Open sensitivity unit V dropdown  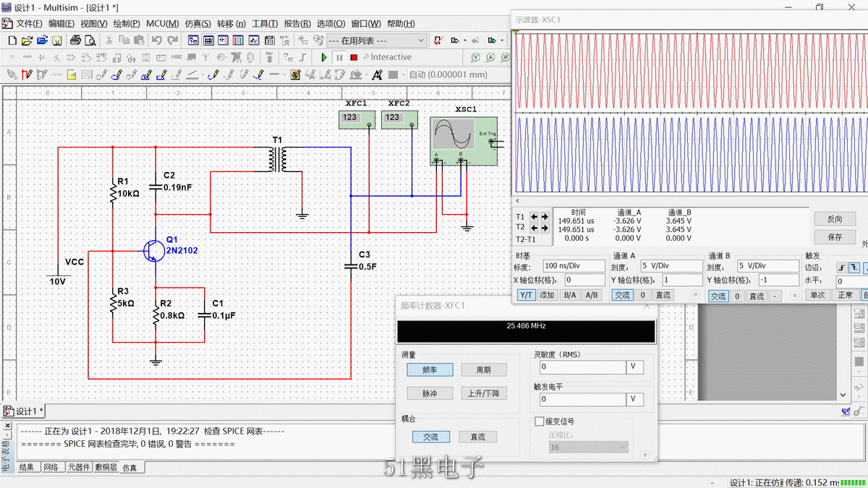tap(635, 367)
